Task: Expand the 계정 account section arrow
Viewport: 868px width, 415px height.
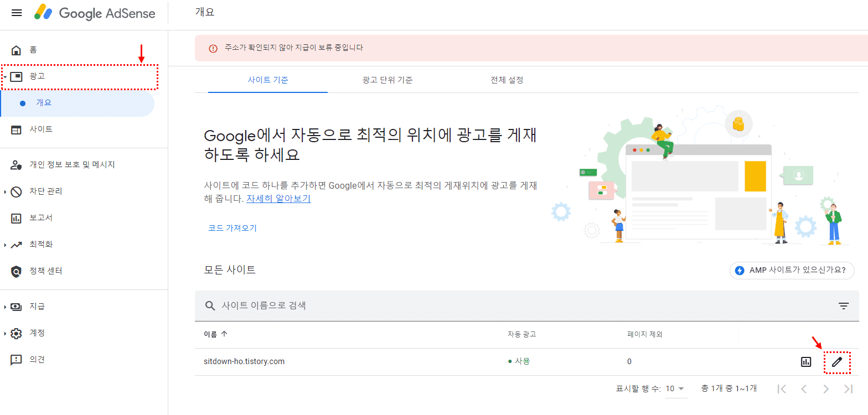Action: tap(5, 333)
